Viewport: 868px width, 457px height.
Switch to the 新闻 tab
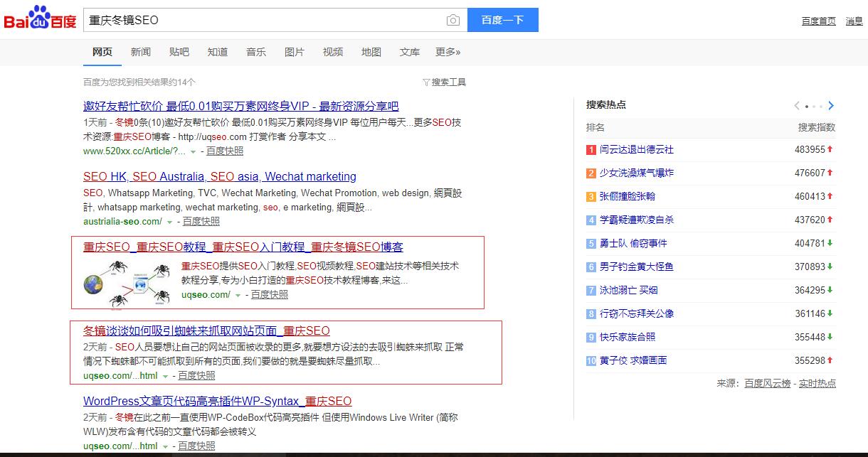(141, 52)
